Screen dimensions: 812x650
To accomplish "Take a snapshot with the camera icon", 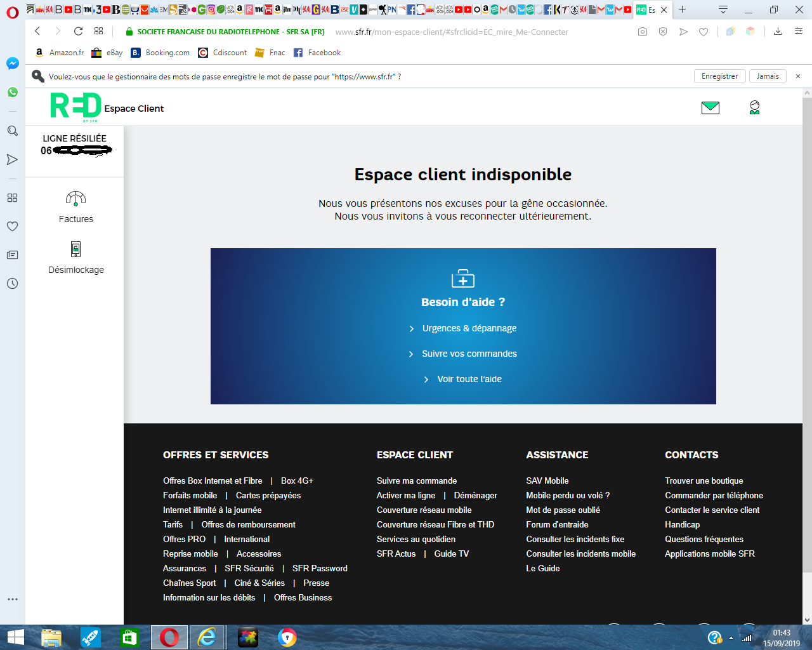I will (x=643, y=32).
